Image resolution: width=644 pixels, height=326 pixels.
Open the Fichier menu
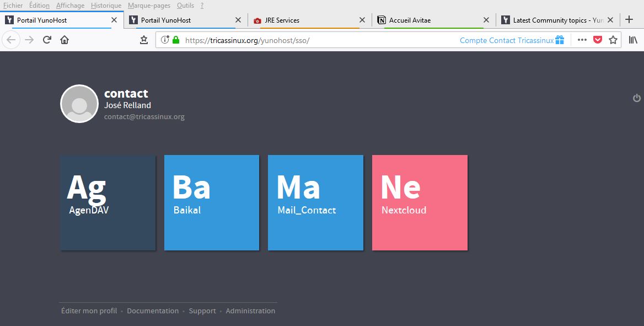click(x=13, y=6)
